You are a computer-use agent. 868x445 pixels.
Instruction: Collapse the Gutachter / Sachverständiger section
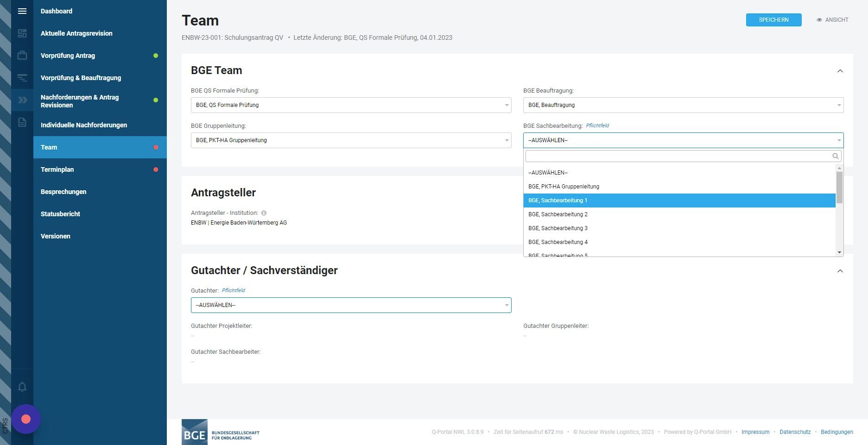tap(840, 271)
